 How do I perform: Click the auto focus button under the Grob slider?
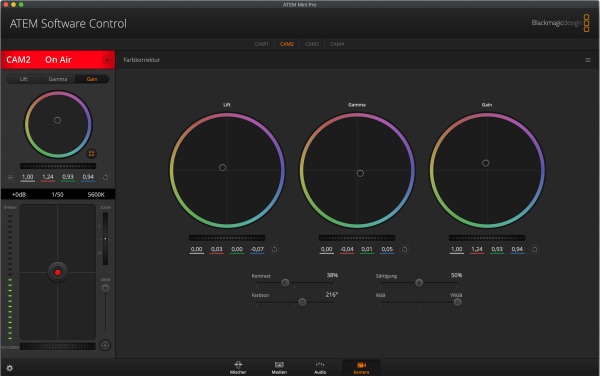(x=105, y=345)
